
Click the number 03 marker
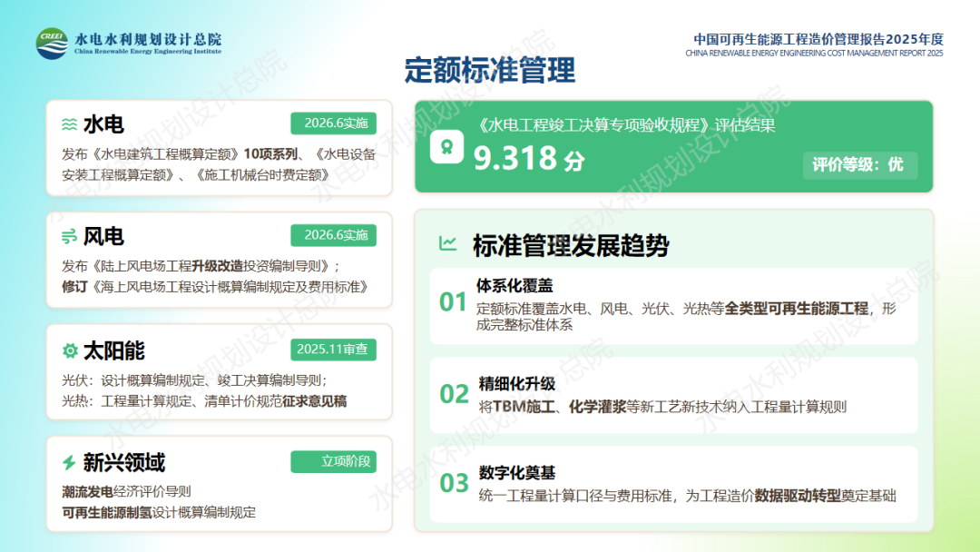(x=454, y=483)
